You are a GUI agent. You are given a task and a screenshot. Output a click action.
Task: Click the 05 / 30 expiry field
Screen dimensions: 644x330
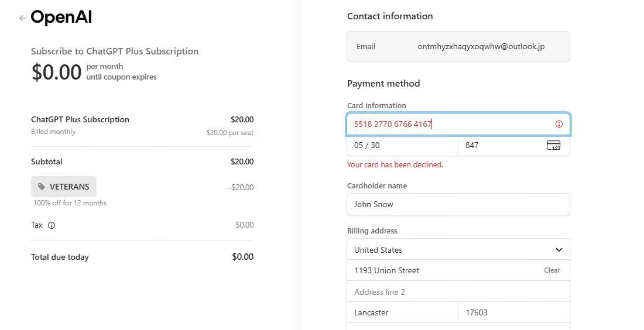[x=402, y=145]
